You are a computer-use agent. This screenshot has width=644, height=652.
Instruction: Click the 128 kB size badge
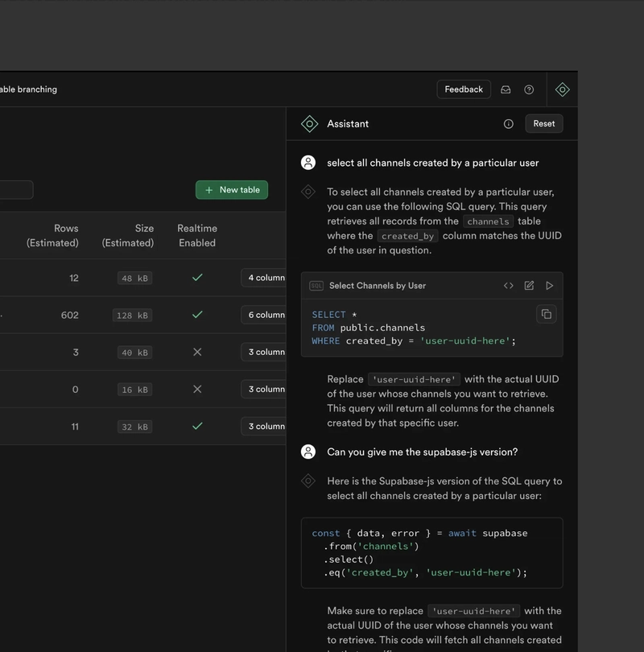pyautogui.click(x=132, y=316)
